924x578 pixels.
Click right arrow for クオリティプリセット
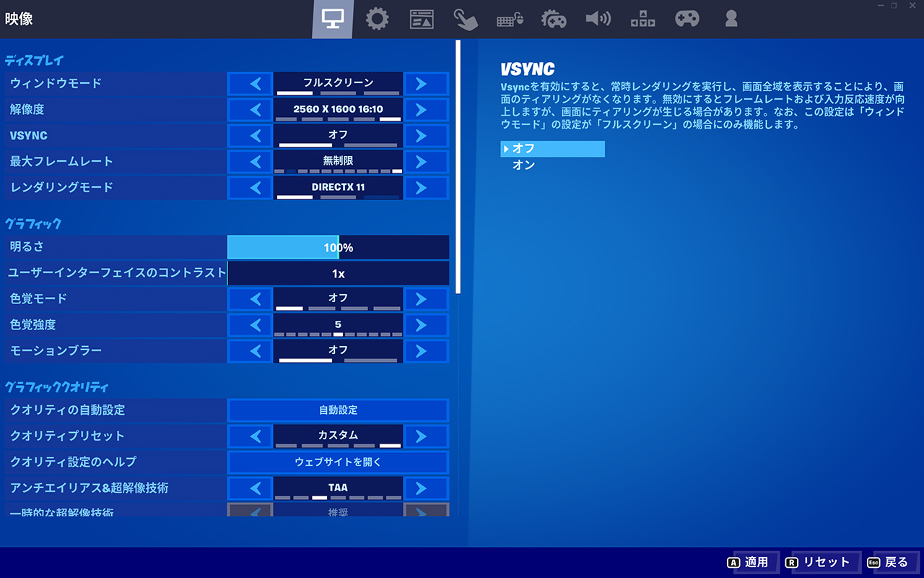pos(426,437)
